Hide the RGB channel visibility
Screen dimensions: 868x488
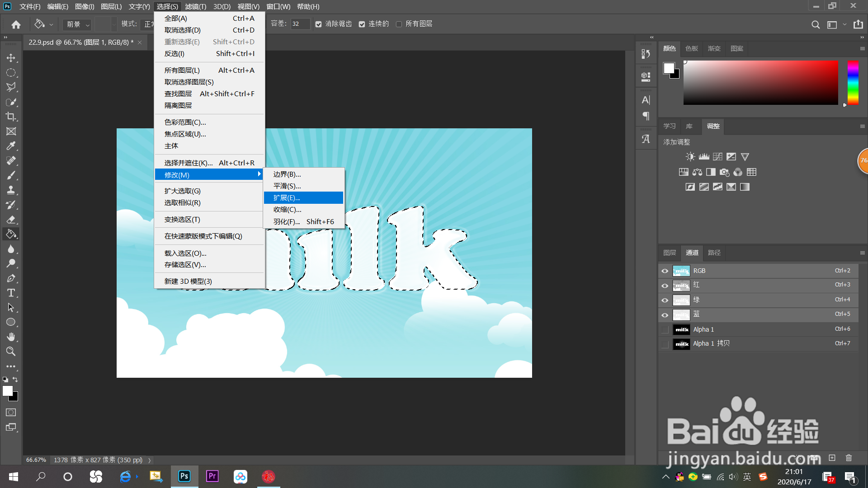[x=665, y=271]
